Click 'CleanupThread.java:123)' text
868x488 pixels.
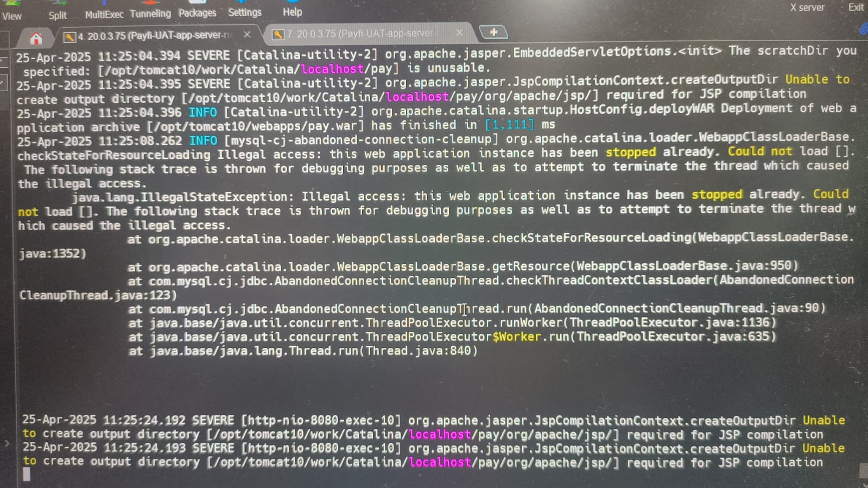click(x=98, y=295)
